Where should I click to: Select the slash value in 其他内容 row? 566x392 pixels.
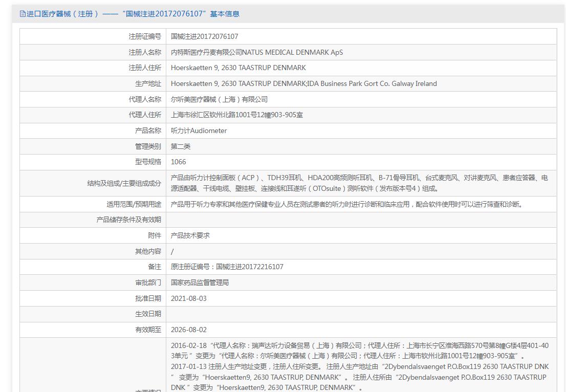pyautogui.click(x=172, y=252)
